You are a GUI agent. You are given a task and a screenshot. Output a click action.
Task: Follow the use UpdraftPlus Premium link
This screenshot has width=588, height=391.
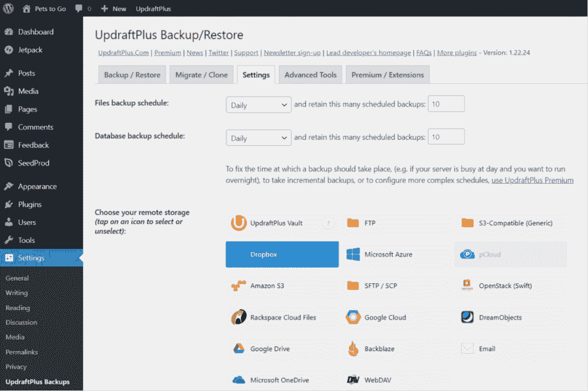tap(532, 181)
